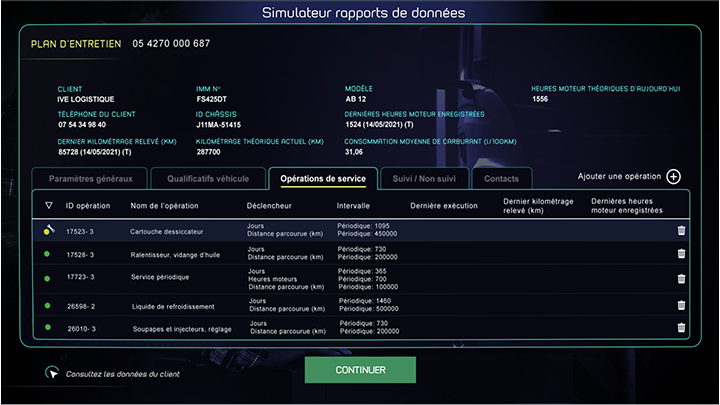Sort by Intervalle column header

[353, 206]
